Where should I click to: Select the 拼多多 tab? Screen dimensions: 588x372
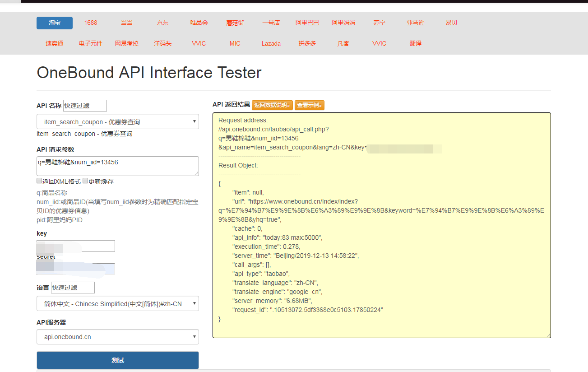coord(307,43)
